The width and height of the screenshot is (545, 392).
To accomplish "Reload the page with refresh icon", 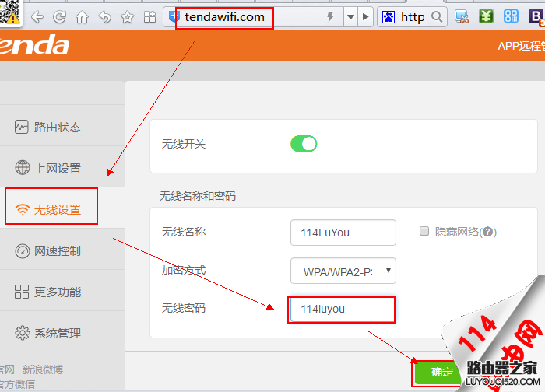I will coord(59,16).
